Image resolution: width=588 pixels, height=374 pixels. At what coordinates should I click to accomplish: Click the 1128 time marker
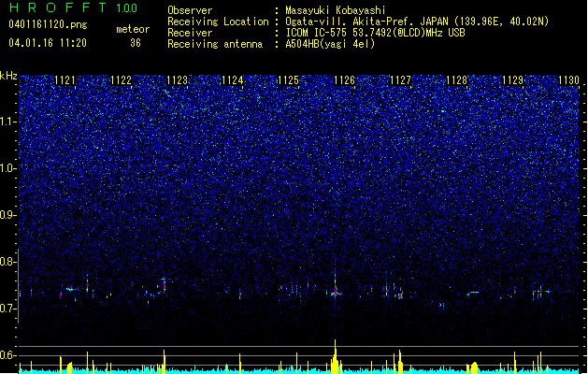456,80
